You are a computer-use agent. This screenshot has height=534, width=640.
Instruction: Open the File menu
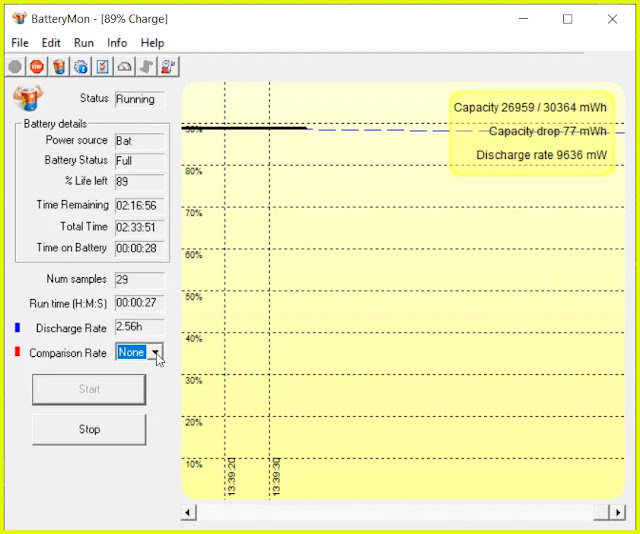click(20, 43)
